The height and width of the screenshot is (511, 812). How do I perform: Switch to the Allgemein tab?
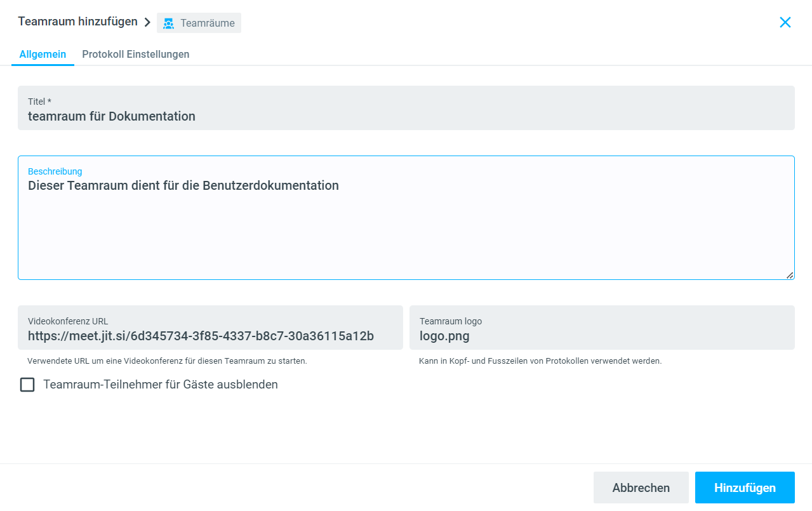(43, 55)
